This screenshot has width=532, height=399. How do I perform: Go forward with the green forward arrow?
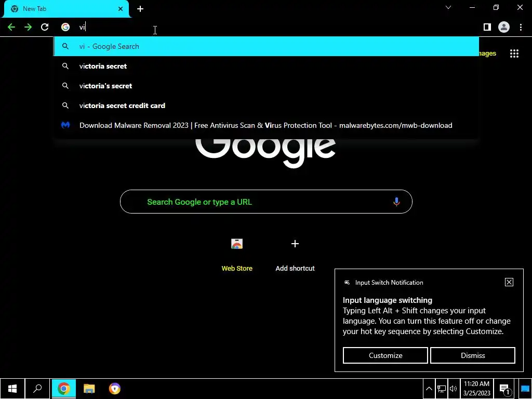coord(28,27)
